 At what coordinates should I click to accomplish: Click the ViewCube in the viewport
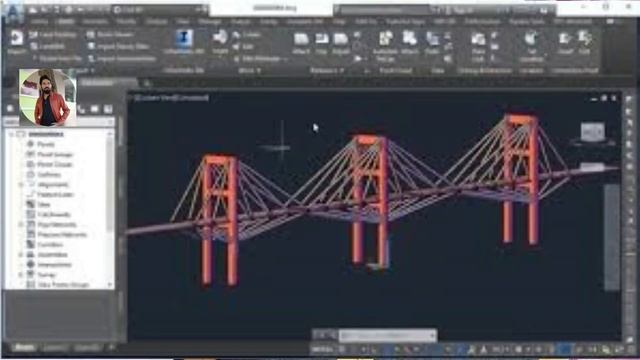coord(593,133)
